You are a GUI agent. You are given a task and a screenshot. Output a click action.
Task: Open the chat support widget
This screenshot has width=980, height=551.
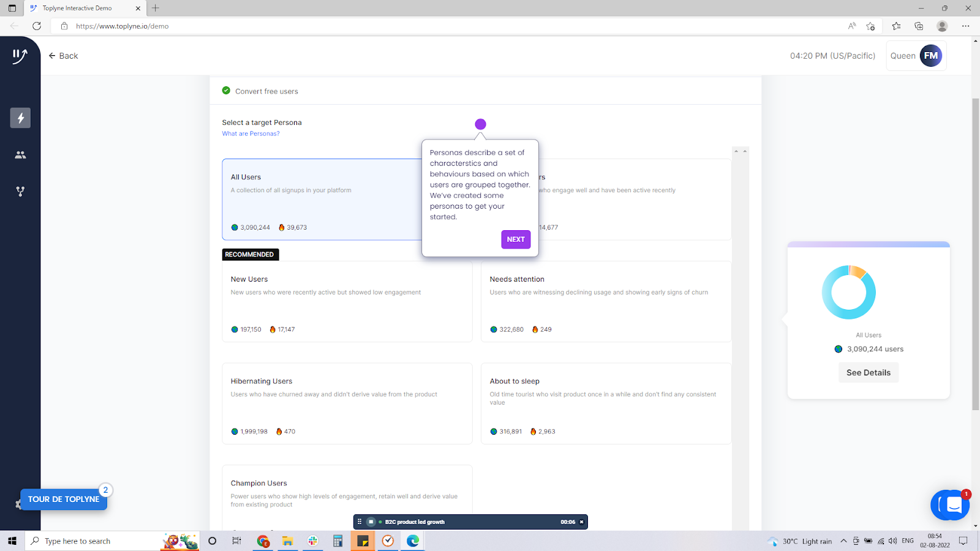tap(949, 505)
